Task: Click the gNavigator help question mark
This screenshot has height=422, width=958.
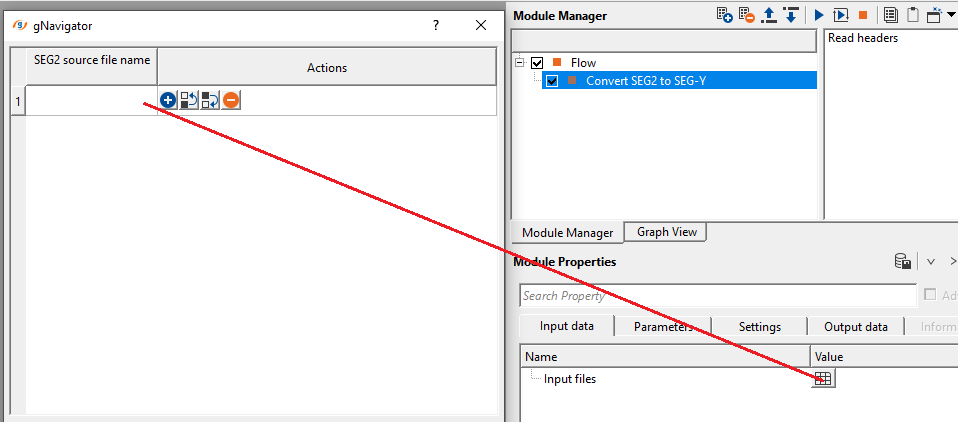Action: coord(435,26)
